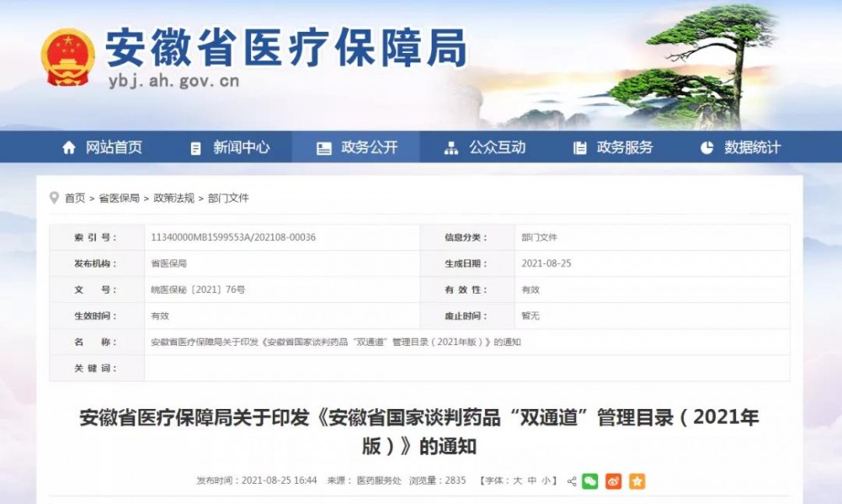Click the national emblem logo
Image resolution: width=842 pixels, height=504 pixels.
tap(67, 57)
